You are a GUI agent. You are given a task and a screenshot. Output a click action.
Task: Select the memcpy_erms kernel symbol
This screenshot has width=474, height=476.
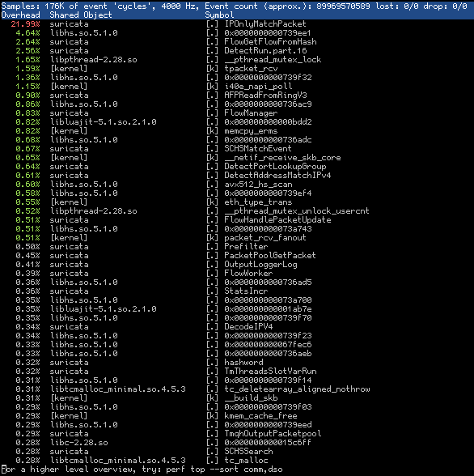coord(251,131)
